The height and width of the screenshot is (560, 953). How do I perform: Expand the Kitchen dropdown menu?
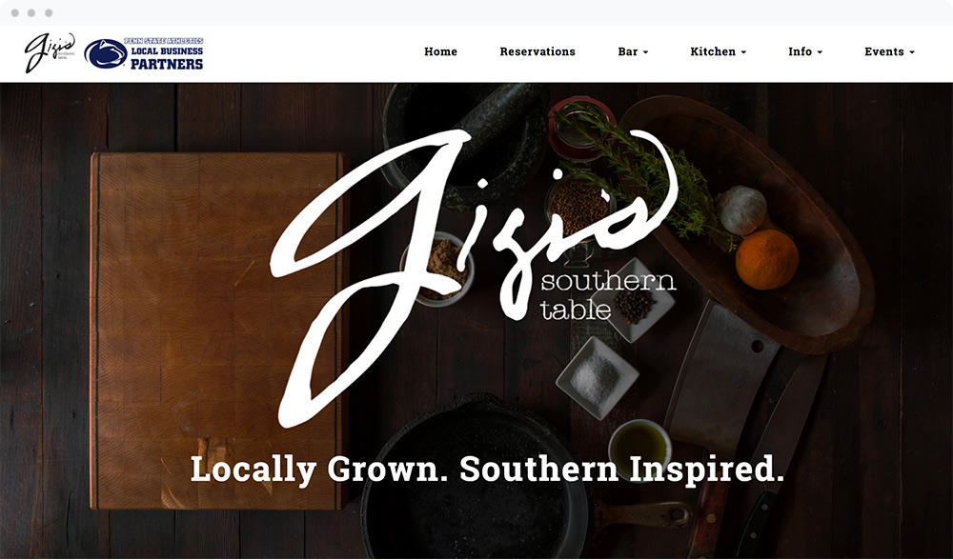click(x=718, y=51)
